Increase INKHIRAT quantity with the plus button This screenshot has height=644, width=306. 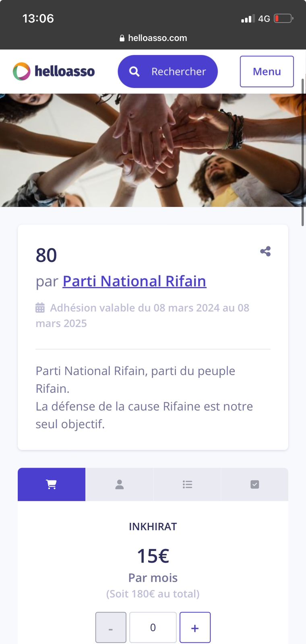[195, 627]
